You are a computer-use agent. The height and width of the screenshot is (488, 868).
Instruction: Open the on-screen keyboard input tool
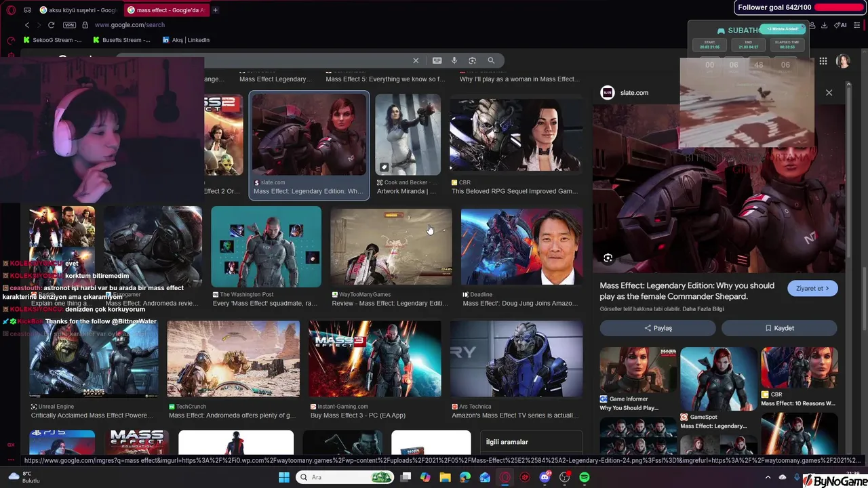click(x=437, y=60)
